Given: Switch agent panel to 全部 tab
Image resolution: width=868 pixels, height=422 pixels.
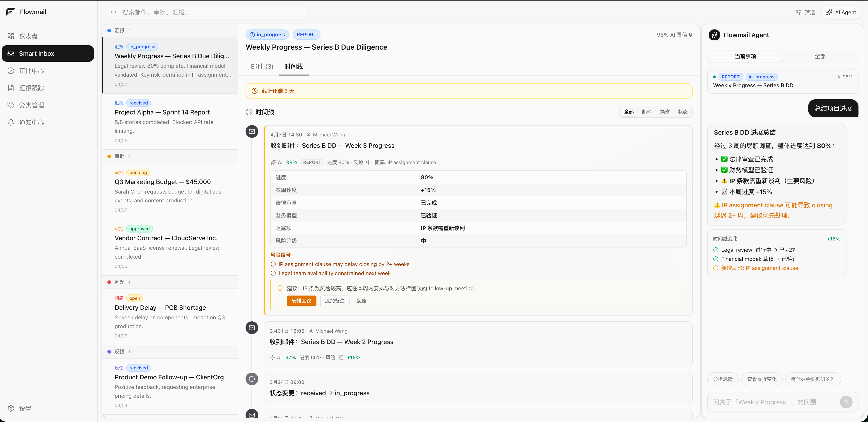Looking at the screenshot, I should pos(820,56).
